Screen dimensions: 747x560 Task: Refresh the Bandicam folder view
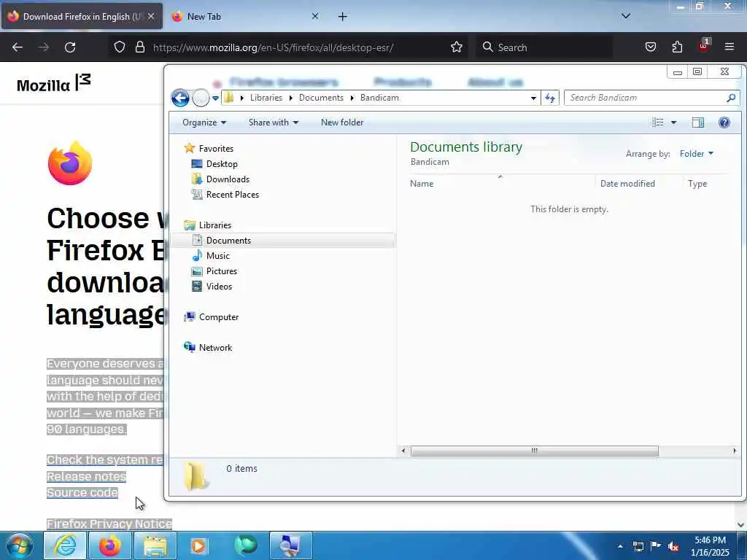point(550,98)
